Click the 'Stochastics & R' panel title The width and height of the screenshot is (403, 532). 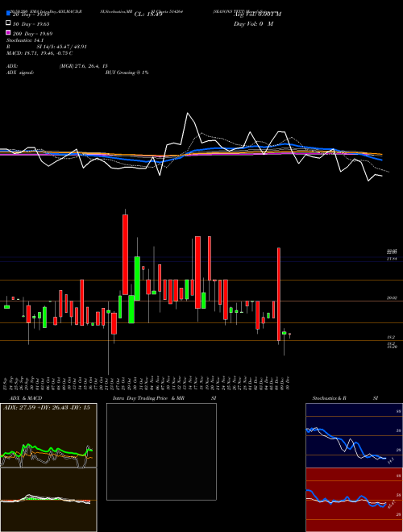pos(329,398)
